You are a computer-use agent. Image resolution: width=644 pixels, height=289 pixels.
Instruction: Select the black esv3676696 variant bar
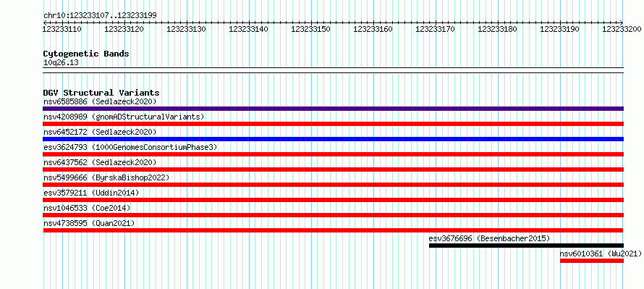click(x=526, y=246)
